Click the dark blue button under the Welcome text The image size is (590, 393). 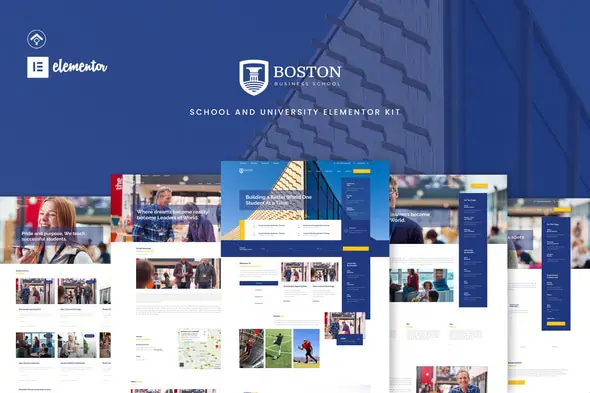(259, 283)
